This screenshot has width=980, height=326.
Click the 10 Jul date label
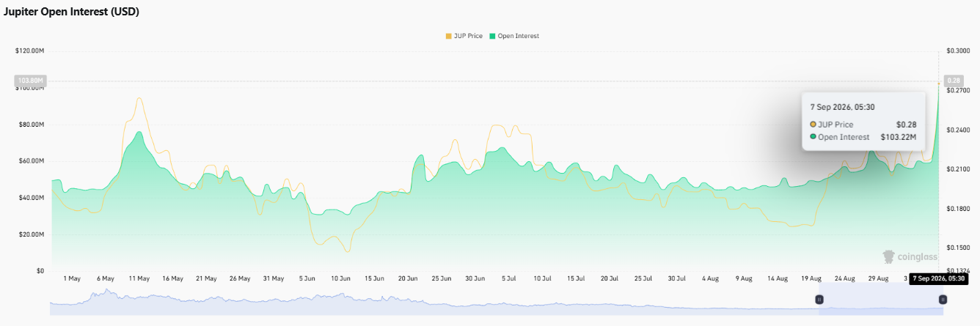(x=542, y=278)
